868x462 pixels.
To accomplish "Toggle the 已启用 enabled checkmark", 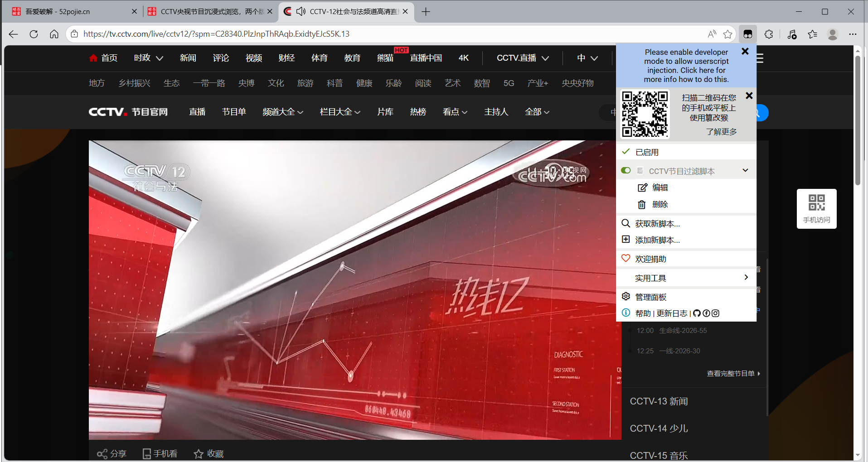I will pos(626,152).
